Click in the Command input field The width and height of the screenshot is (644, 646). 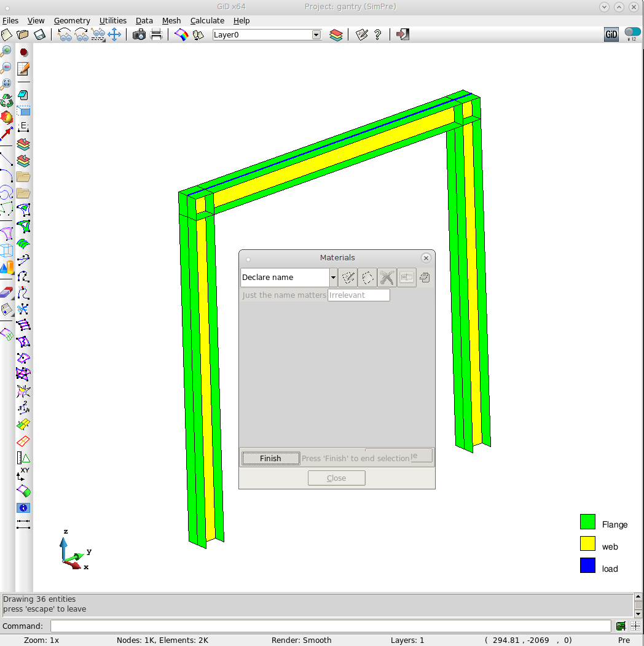point(331,626)
